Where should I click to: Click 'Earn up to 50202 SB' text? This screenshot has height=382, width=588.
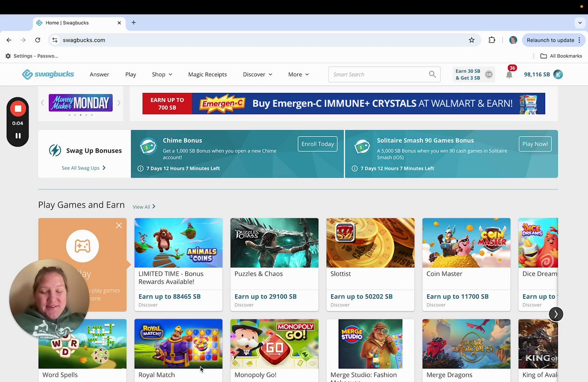[x=362, y=297]
